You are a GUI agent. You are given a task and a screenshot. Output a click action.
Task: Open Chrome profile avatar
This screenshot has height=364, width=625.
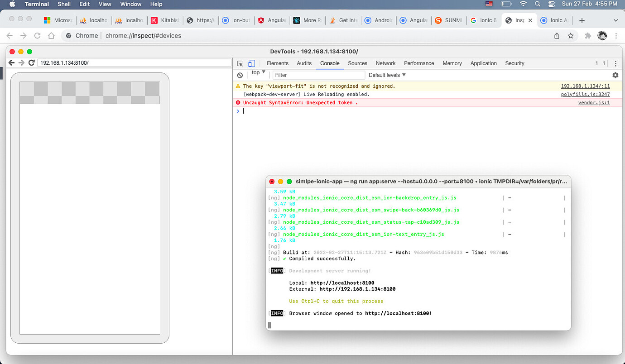(602, 35)
